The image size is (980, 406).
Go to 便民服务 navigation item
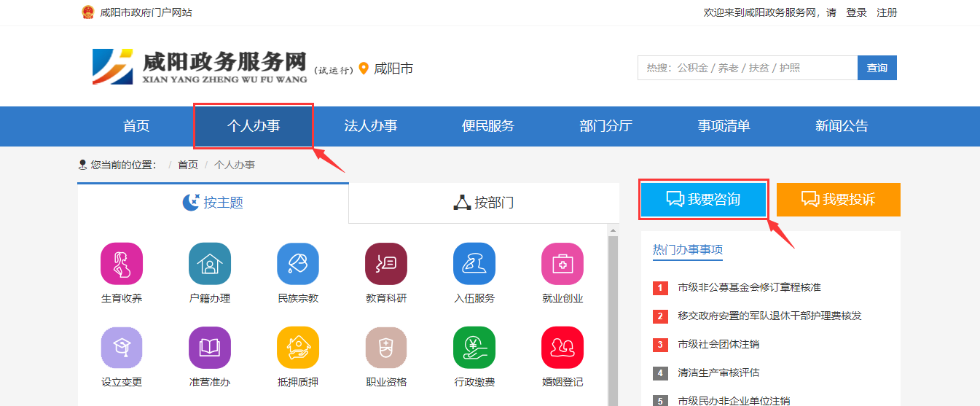pyautogui.click(x=488, y=126)
